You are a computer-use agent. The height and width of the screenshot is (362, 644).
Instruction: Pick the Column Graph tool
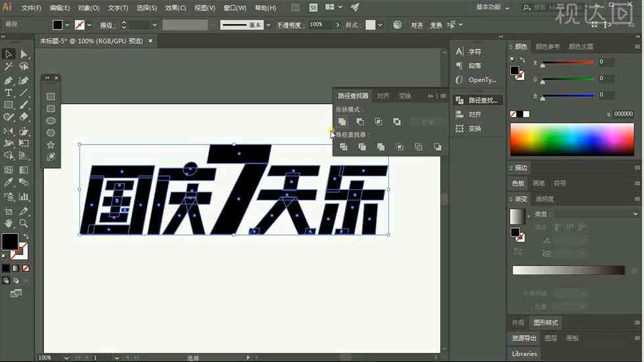[x=24, y=196]
